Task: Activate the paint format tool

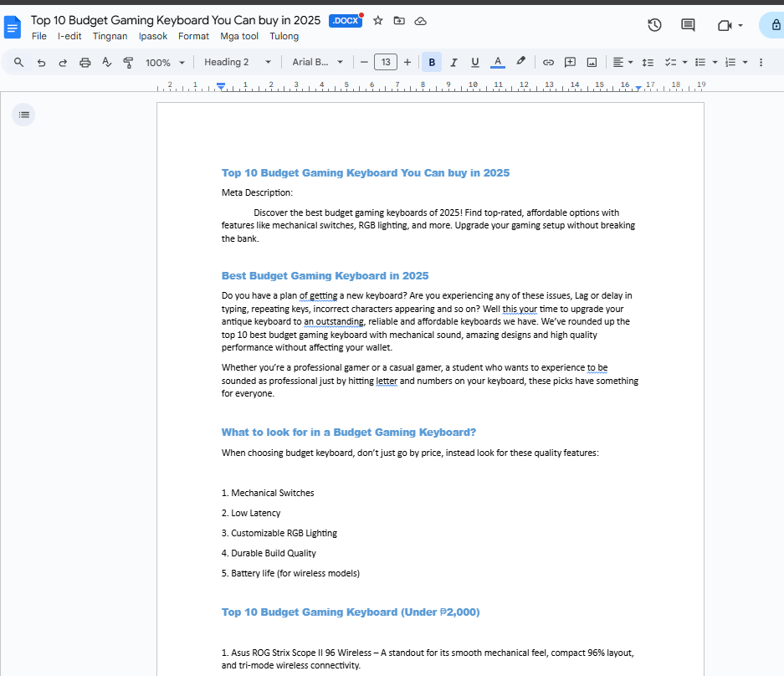Action: click(x=128, y=63)
